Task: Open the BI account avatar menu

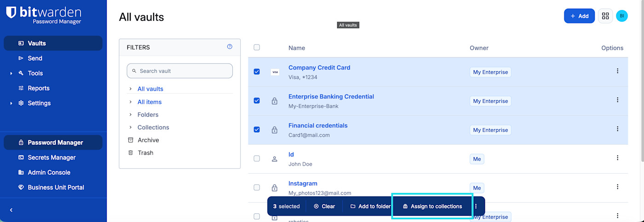Action: tap(622, 16)
